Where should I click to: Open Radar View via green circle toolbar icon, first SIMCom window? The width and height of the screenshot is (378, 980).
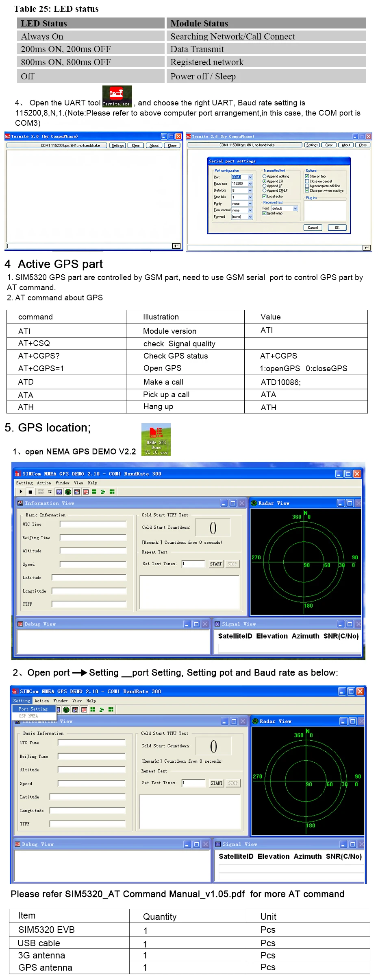(68, 492)
